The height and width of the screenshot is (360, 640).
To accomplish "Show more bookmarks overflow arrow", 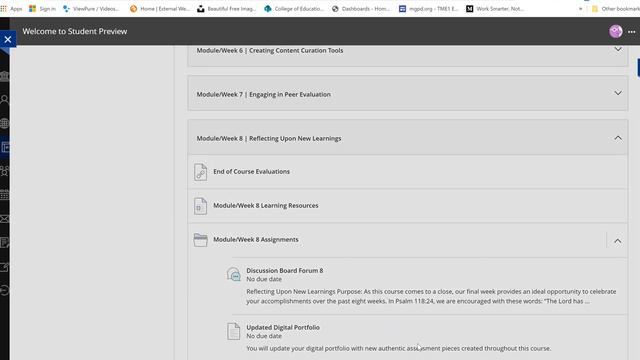I will 580,9.
